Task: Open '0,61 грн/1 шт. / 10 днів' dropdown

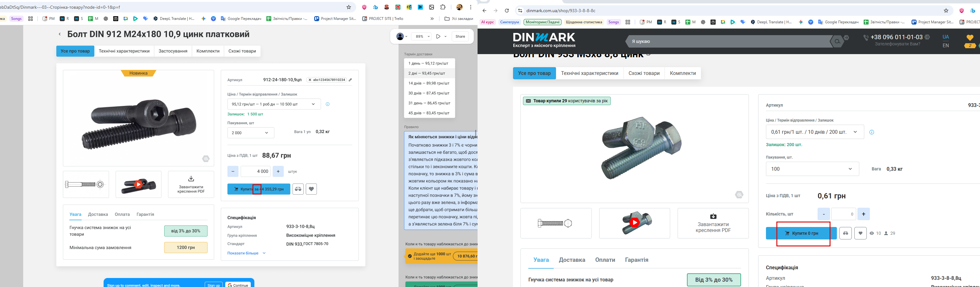Action: (814, 132)
